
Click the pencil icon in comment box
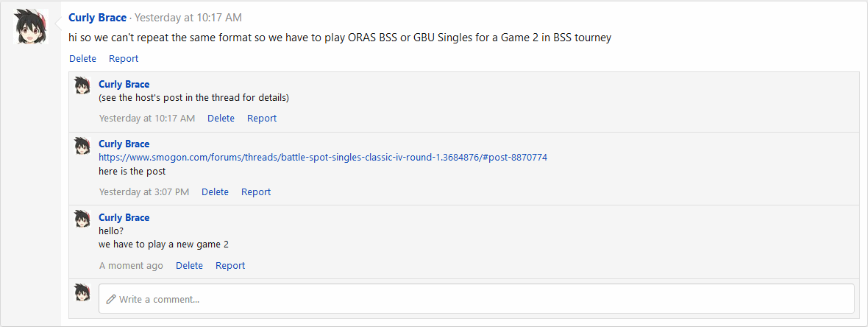pyautogui.click(x=111, y=299)
